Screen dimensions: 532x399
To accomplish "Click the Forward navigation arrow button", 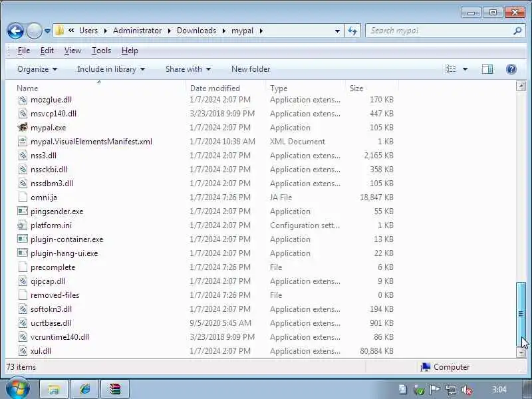I will (34, 31).
